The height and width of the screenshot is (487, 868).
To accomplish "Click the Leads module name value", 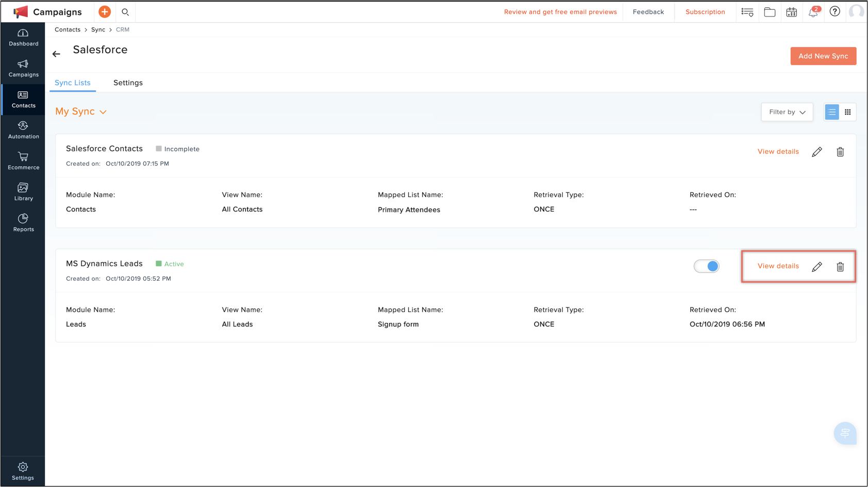I will pos(76,324).
